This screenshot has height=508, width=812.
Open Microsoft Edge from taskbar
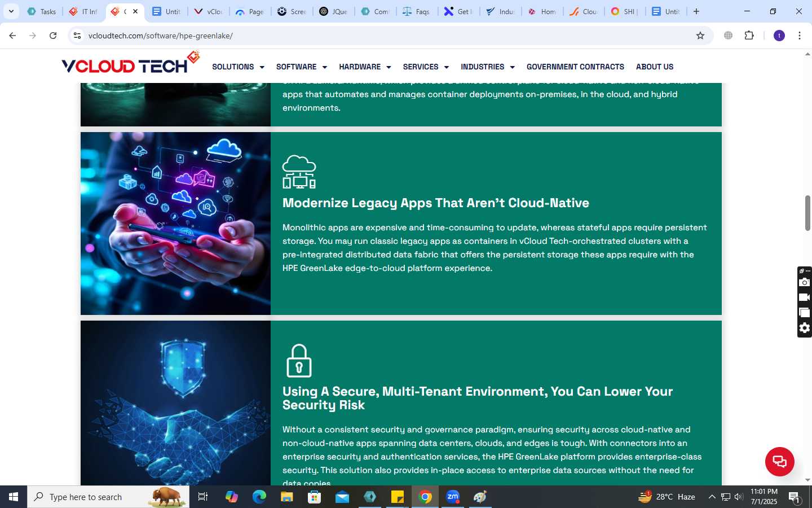[259, 497]
